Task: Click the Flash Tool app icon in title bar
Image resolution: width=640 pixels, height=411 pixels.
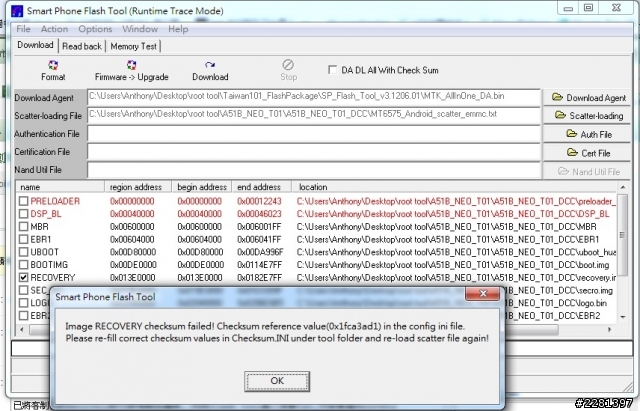Action: tap(17, 11)
